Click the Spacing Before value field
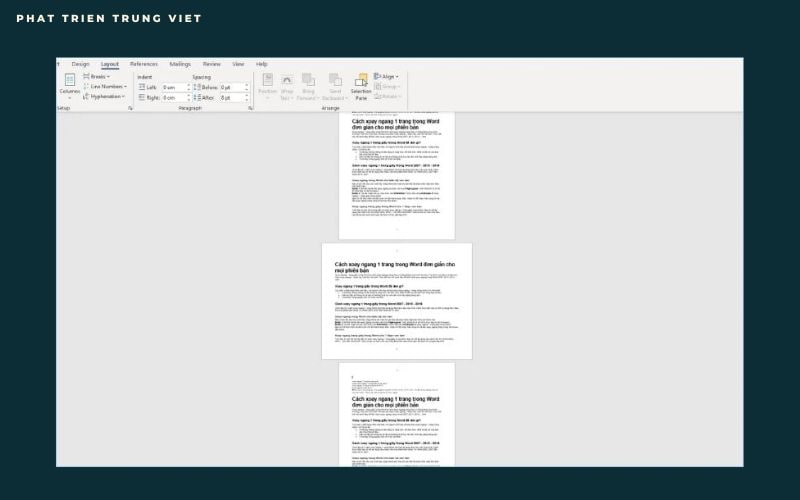This screenshot has width=800, height=500. (x=232, y=87)
